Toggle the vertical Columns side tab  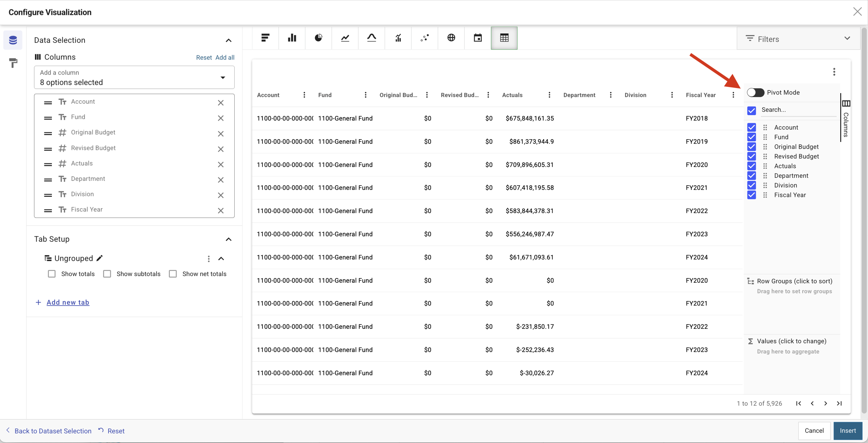pos(846,118)
